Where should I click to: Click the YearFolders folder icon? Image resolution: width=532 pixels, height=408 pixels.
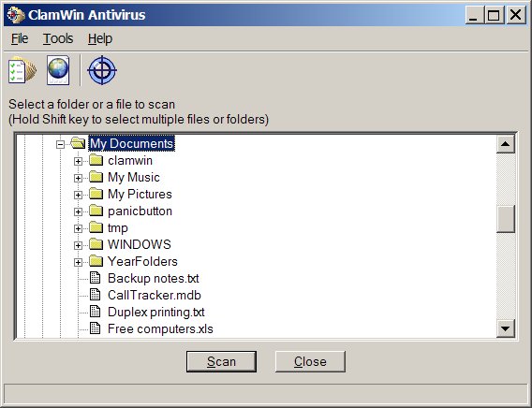pyautogui.click(x=96, y=261)
